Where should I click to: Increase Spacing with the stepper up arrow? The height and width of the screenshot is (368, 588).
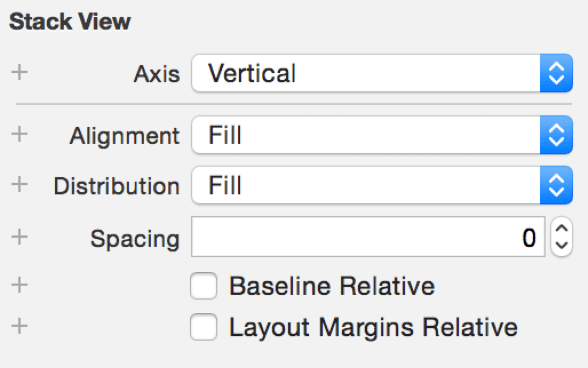(x=562, y=230)
